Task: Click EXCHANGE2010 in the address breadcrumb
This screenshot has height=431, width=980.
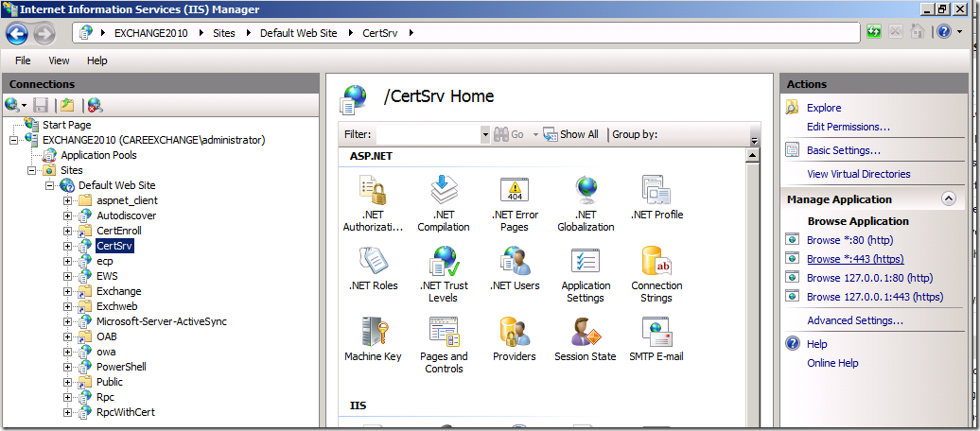Action: click(150, 33)
